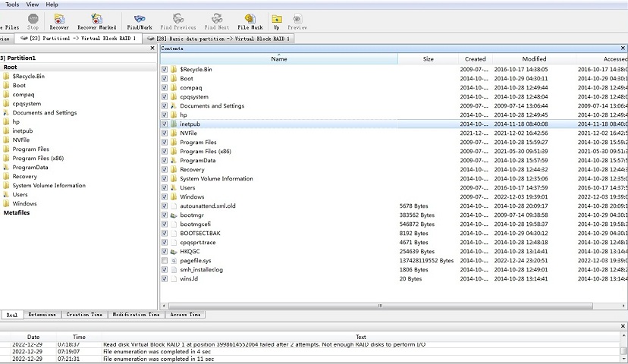Click pagefile.sys file icon in list
This screenshot has height=364, width=628.
click(x=174, y=261)
